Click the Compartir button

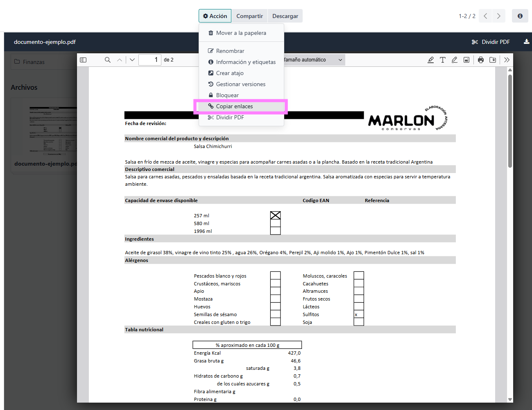[x=249, y=16]
